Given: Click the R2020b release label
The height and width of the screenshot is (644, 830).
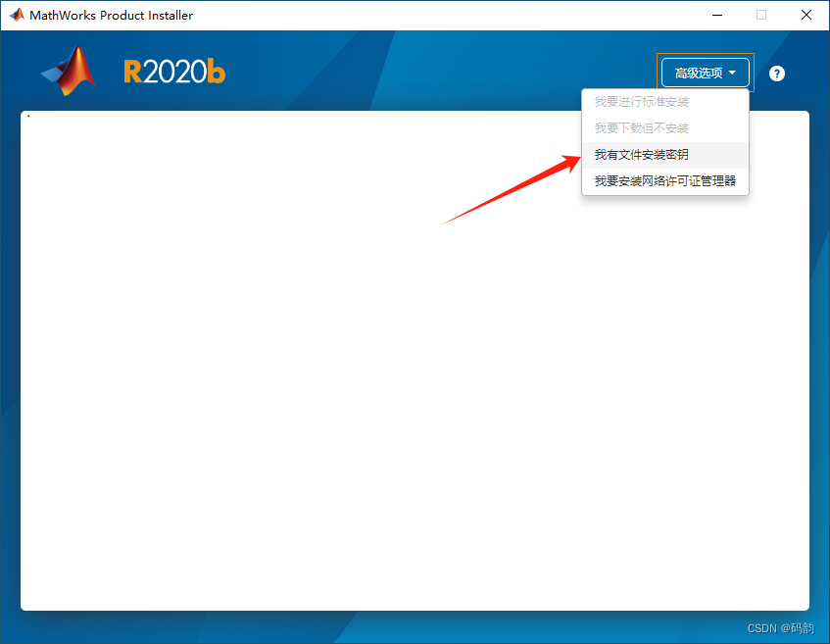Looking at the screenshot, I should tap(174, 72).
